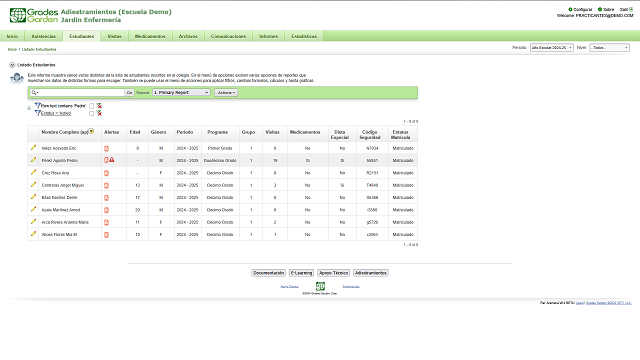640x360 pixels.
Task: Open the Estadísticas tab
Action: 304,36
